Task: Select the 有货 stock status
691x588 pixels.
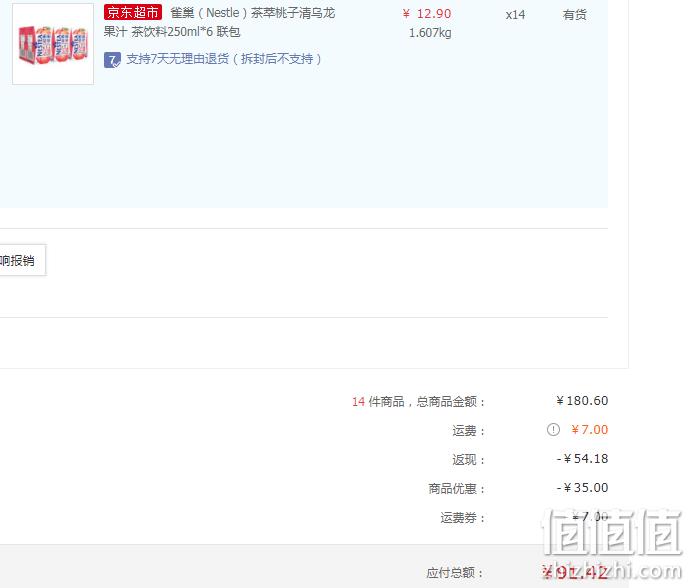Action: tap(574, 15)
